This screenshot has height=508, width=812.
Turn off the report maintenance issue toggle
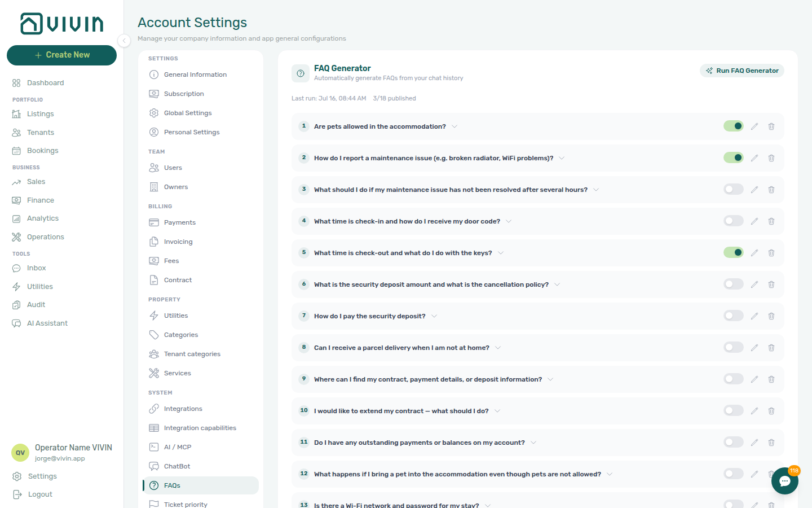(734, 157)
